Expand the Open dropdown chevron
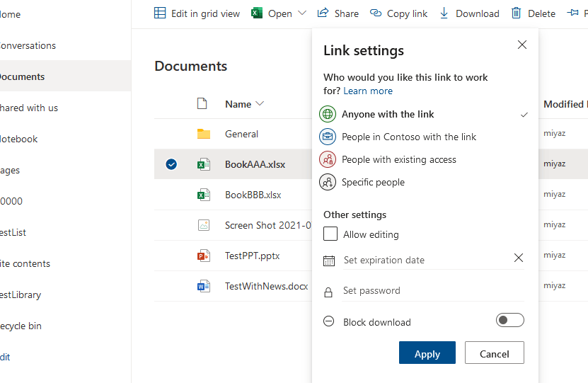 (302, 13)
